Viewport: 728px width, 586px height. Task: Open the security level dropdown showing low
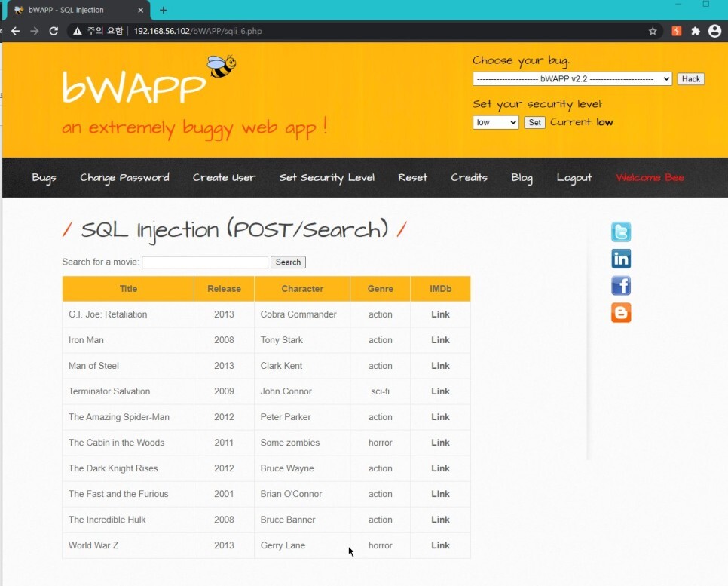point(495,122)
